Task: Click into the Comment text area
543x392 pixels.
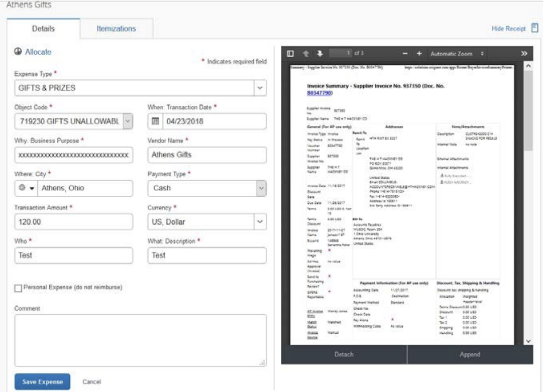Action: click(x=140, y=341)
